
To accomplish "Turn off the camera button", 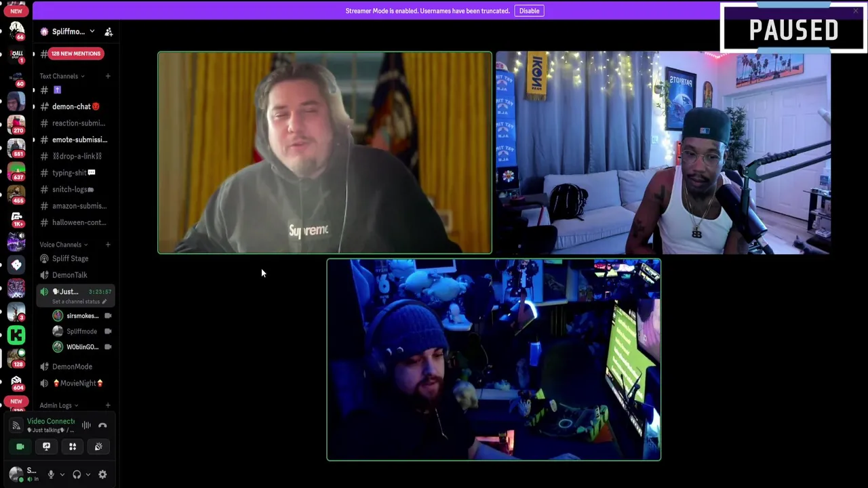I will point(20,447).
